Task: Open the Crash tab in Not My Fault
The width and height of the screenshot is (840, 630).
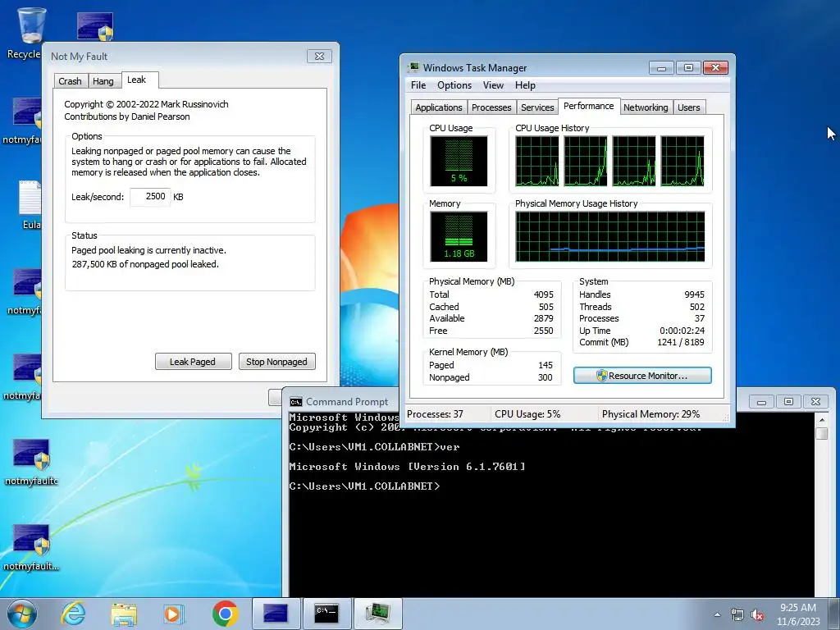Action: point(71,81)
